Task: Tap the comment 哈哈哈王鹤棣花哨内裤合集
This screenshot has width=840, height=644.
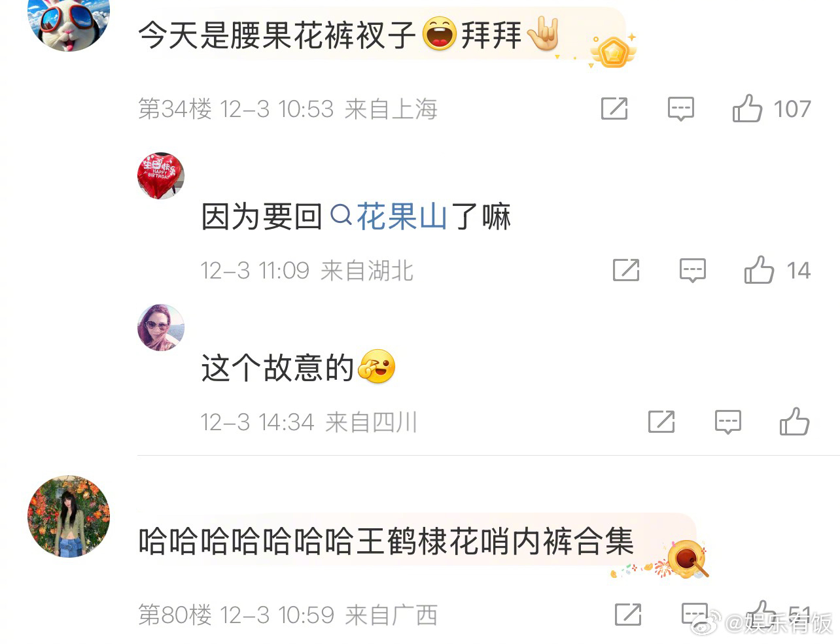Action: pyautogui.click(x=386, y=542)
